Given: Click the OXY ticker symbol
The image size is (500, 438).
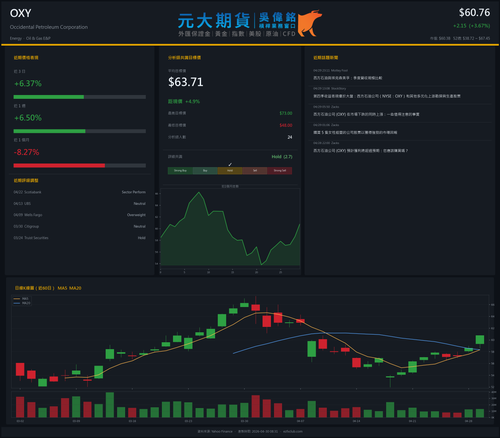Looking at the screenshot, I should pos(21,13).
